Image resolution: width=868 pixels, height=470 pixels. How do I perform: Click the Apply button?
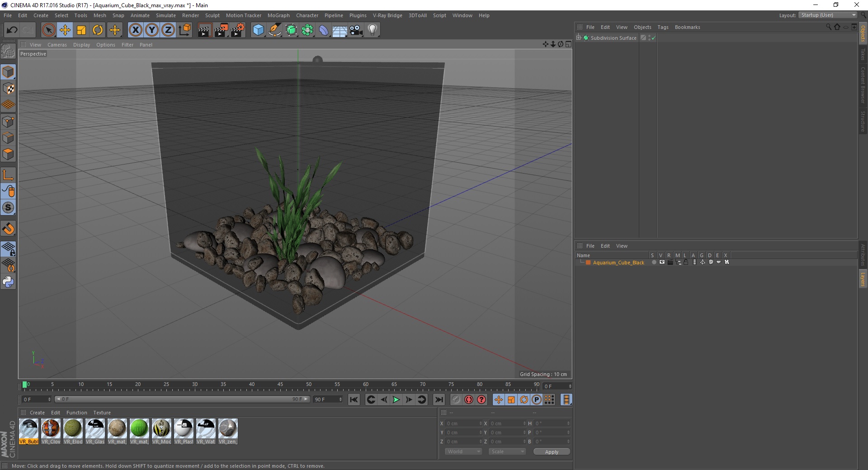(552, 452)
